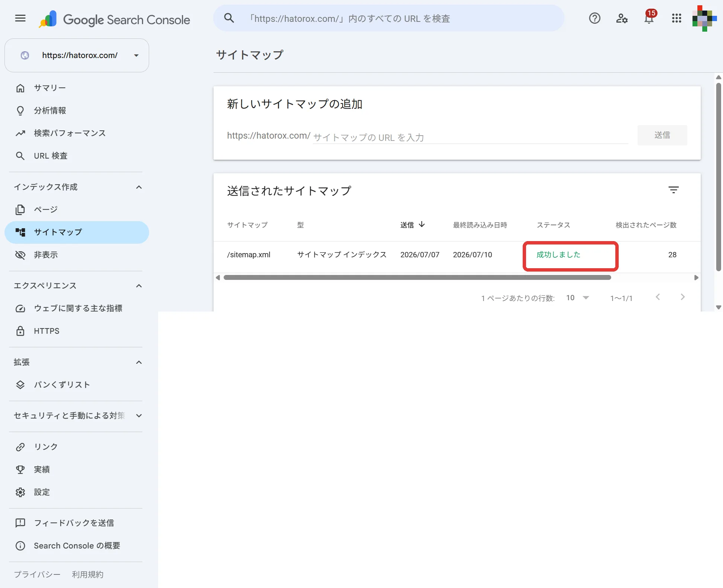Click the table scroll right arrow
Viewport: 723px width, 588px height.
point(696,278)
